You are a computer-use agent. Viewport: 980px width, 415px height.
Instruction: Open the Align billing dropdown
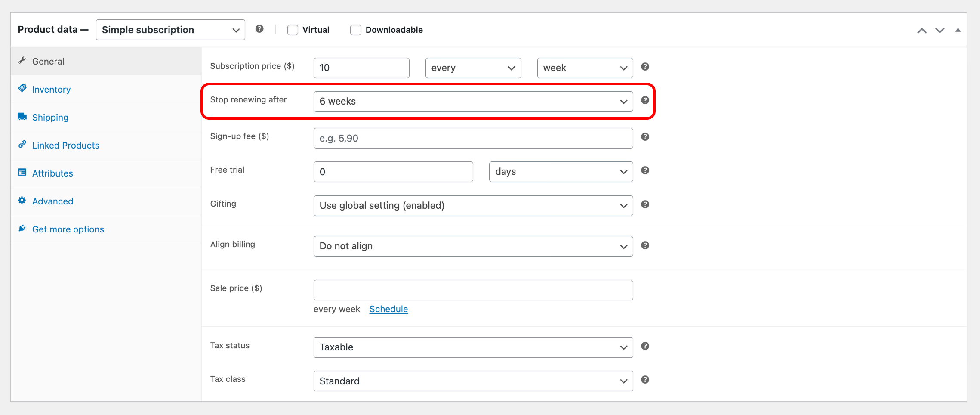click(x=473, y=246)
